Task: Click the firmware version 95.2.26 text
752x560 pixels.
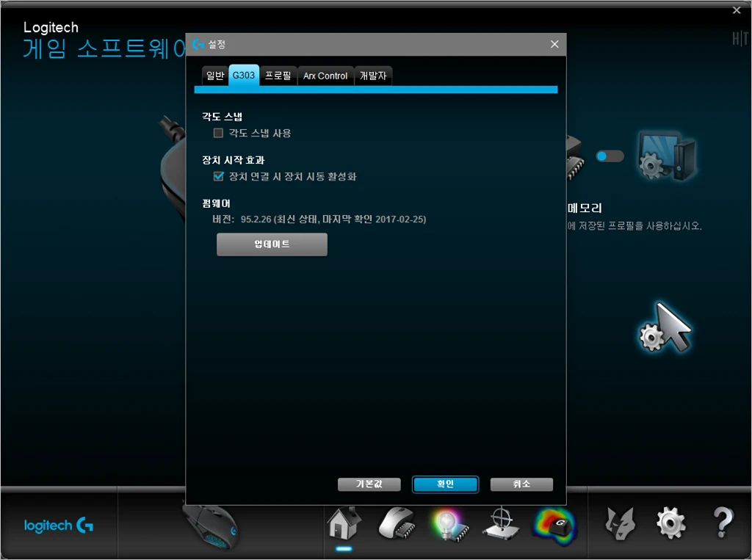Action: (x=319, y=219)
